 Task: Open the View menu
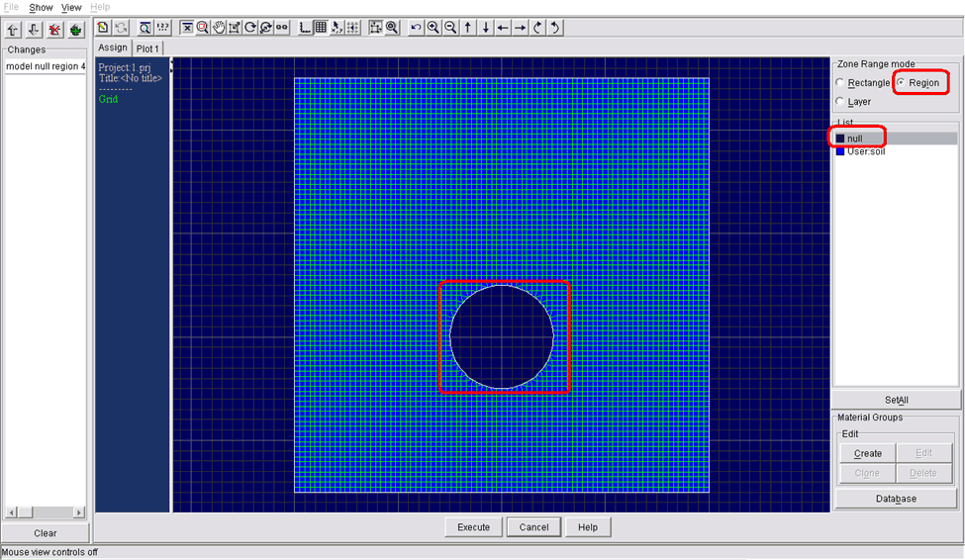click(x=71, y=7)
